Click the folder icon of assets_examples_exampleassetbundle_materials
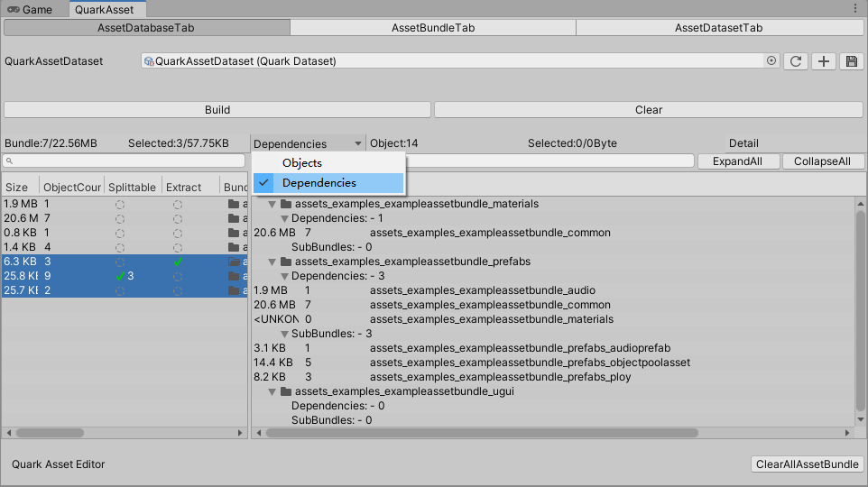This screenshot has width=868, height=487. tap(286, 204)
